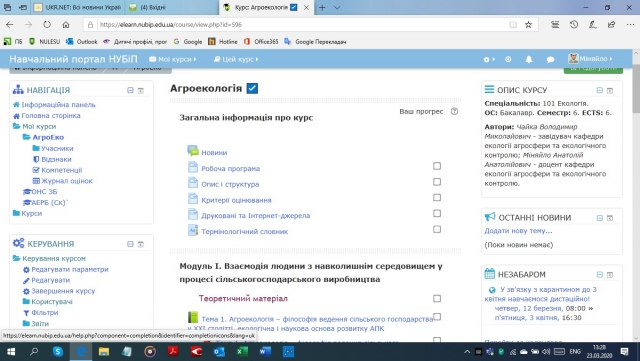Image resolution: width=640 pixels, height=361 pixels.
Task: Open a new browser tab
Action: (322, 7)
